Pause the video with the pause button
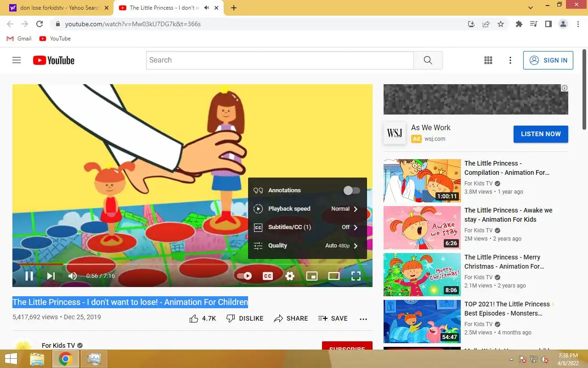Screen dimensions: 588x368 click(x=29, y=276)
